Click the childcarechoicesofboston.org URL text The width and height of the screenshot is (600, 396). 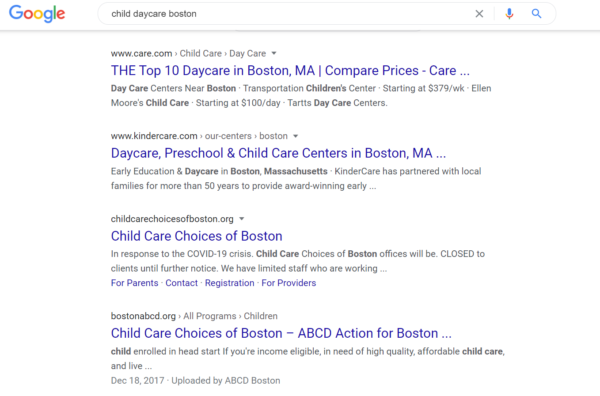[172, 219]
